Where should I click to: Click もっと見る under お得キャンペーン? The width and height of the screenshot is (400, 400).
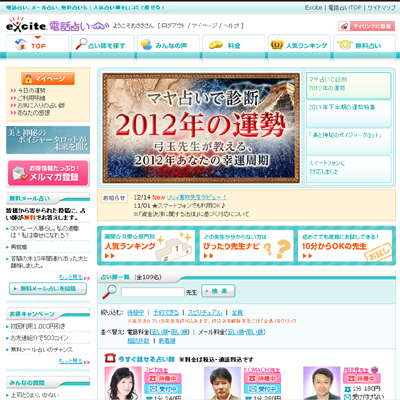[x=71, y=361]
